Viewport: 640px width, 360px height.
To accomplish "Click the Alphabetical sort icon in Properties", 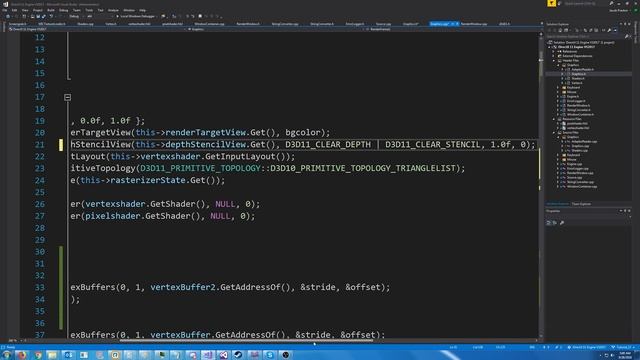I will click(555, 222).
